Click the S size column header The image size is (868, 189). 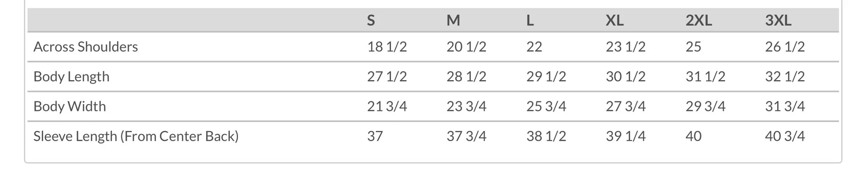click(371, 20)
